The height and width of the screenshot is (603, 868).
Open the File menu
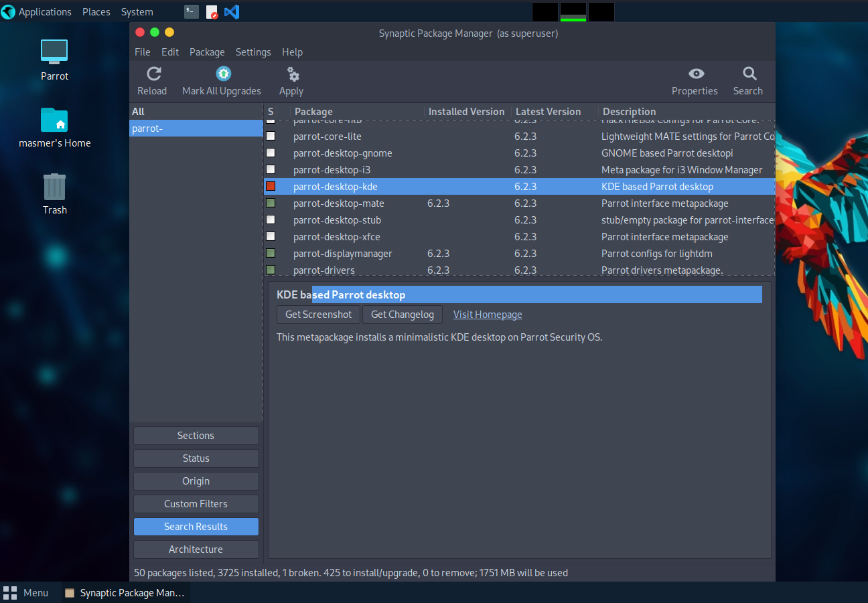point(142,52)
